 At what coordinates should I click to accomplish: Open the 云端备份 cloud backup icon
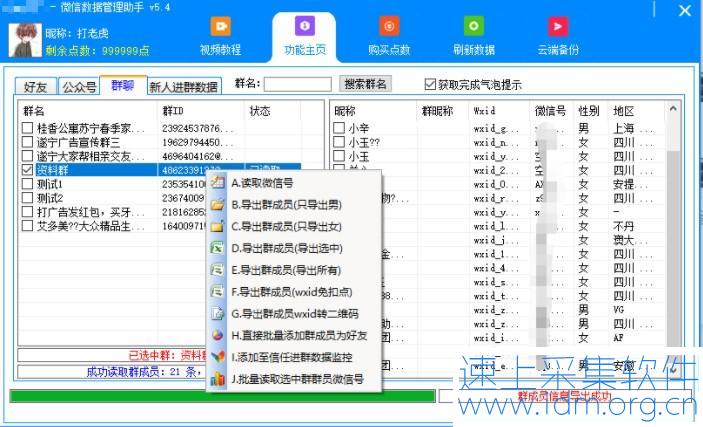[x=558, y=26]
